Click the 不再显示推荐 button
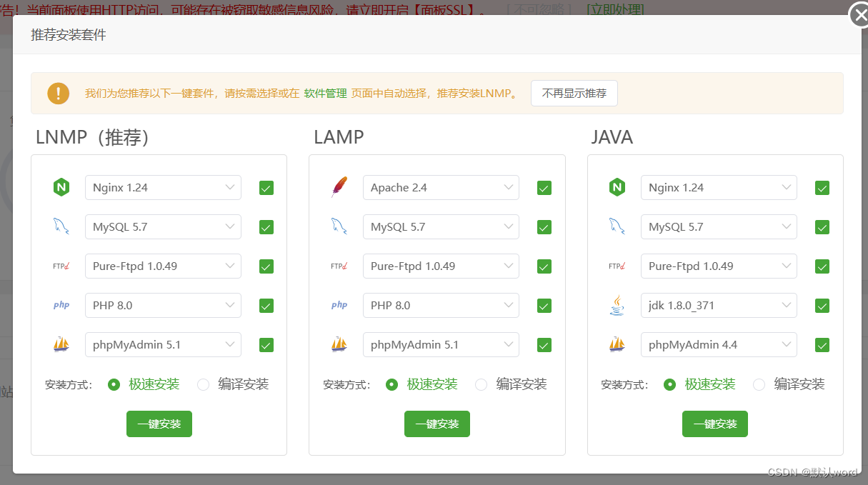 pyautogui.click(x=574, y=93)
